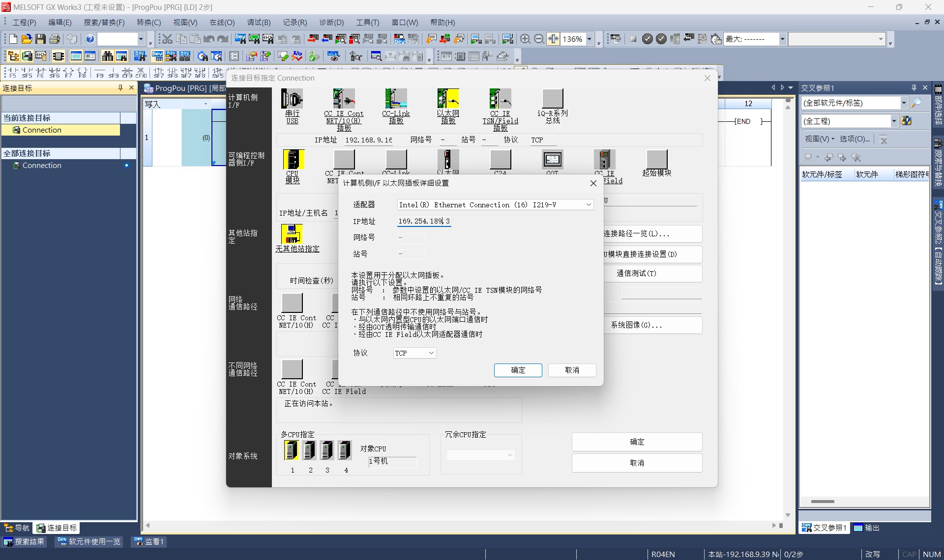Image resolution: width=944 pixels, height=560 pixels.
Task: Click the cross reference panel horizontal scrollbar
Action: [x=823, y=502]
